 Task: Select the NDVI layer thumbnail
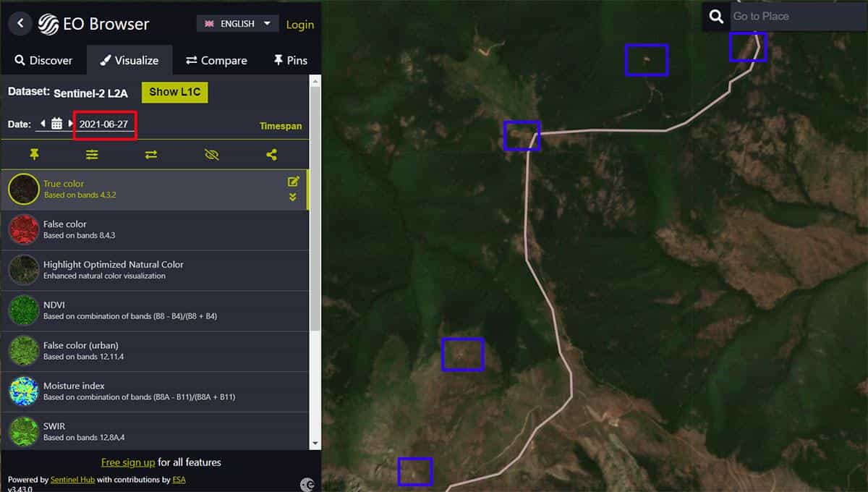(x=23, y=310)
